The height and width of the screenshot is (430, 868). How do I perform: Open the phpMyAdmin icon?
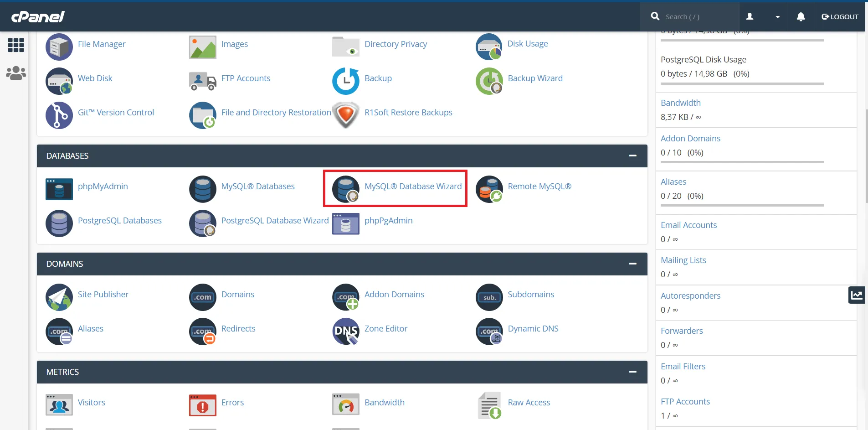(x=59, y=189)
